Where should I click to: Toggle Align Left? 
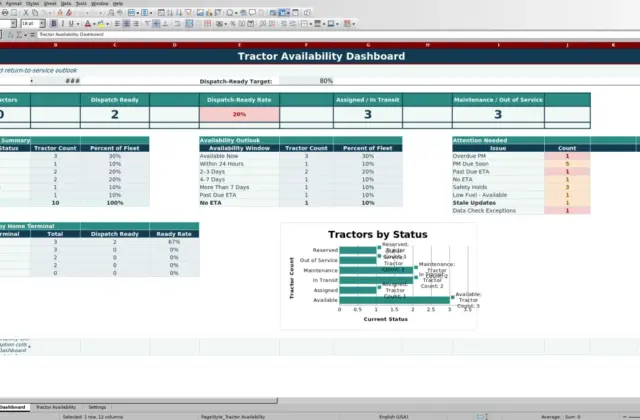118,24
